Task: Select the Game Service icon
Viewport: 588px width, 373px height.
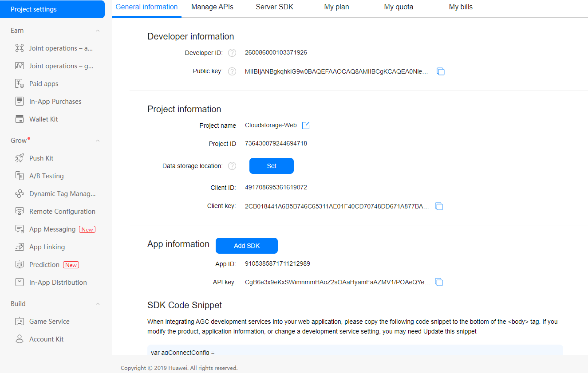Action: point(20,321)
